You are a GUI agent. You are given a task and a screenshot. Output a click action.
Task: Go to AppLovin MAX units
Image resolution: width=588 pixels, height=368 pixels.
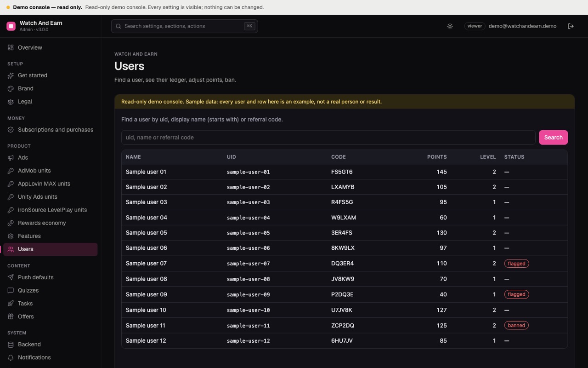[51, 184]
